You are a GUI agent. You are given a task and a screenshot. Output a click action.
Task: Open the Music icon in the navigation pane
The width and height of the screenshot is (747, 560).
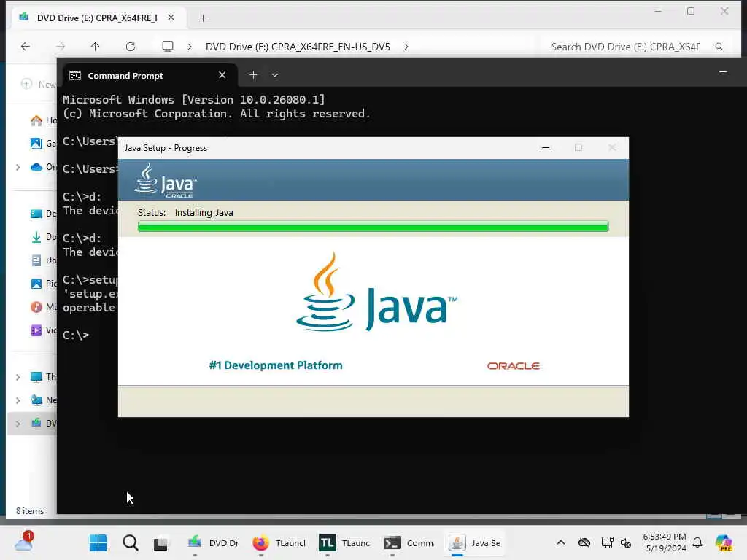pos(36,307)
